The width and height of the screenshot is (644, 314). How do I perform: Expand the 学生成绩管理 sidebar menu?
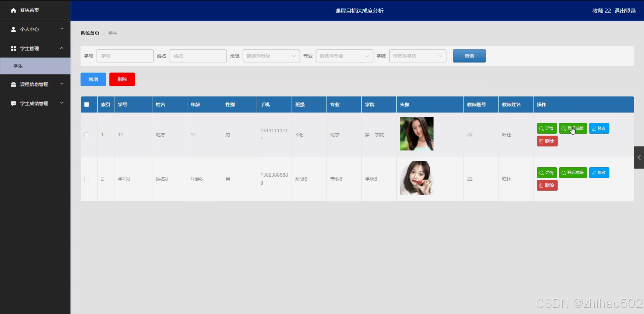pos(34,103)
